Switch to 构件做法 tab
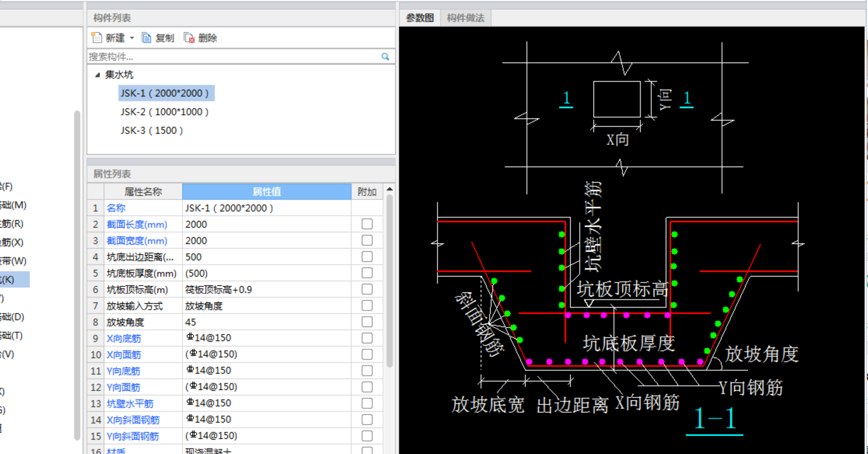868x454 pixels. tap(465, 18)
